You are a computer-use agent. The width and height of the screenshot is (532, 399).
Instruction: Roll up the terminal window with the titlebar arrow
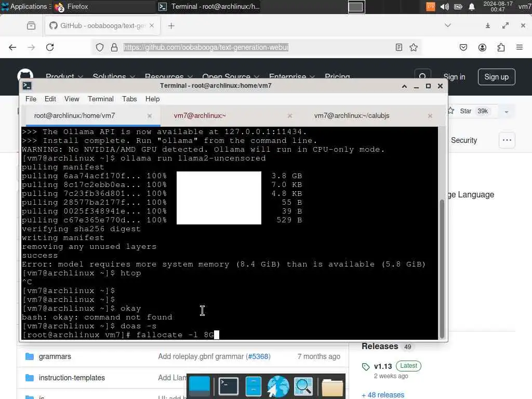click(x=404, y=86)
